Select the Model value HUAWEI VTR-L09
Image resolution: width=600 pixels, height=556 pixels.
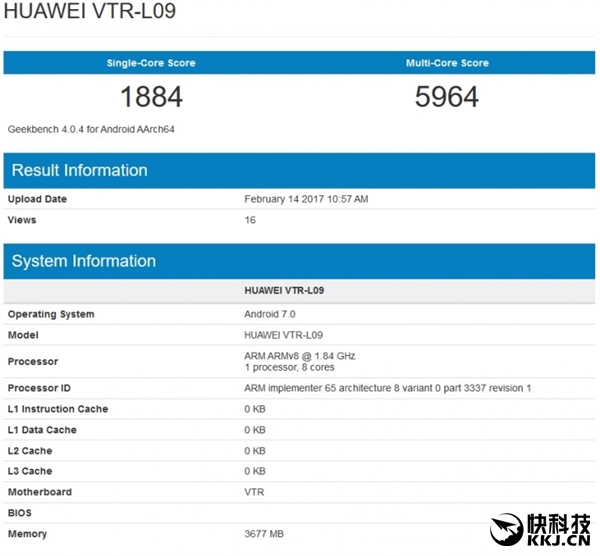pos(284,335)
